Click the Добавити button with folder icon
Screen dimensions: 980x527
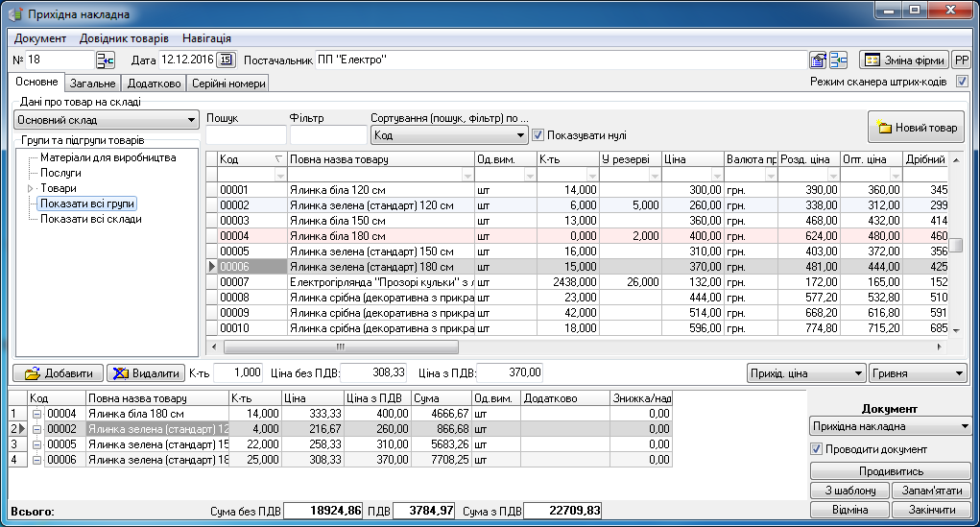[59, 373]
